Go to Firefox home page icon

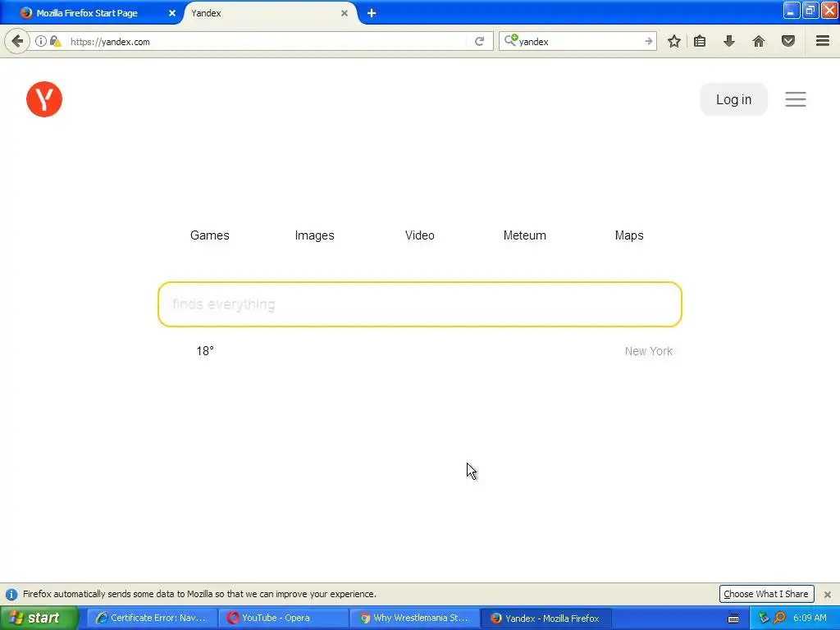(x=759, y=41)
